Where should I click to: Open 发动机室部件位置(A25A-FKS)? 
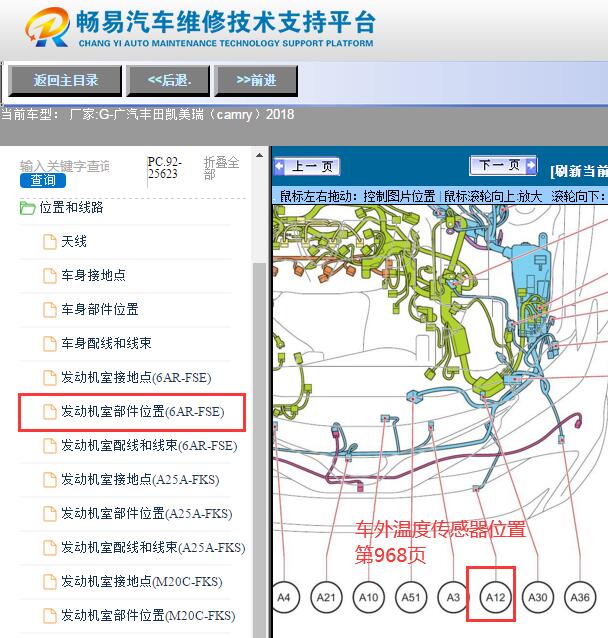[x=147, y=514]
